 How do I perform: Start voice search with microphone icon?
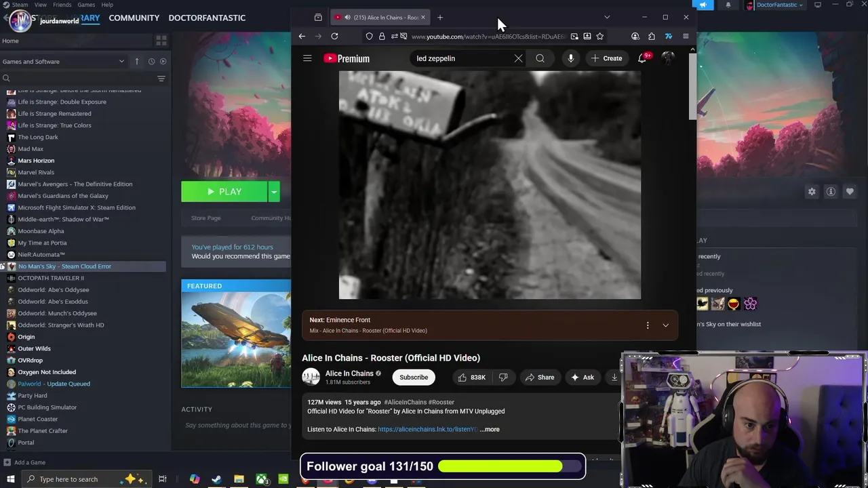coord(571,58)
